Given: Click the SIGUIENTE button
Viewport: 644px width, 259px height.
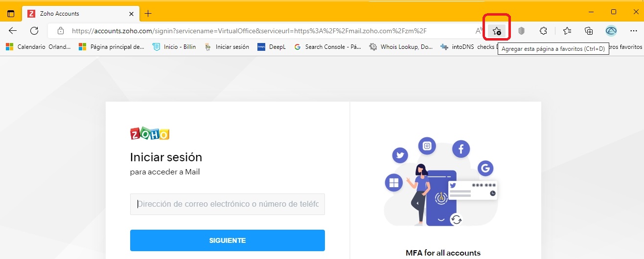Looking at the screenshot, I should (x=228, y=240).
